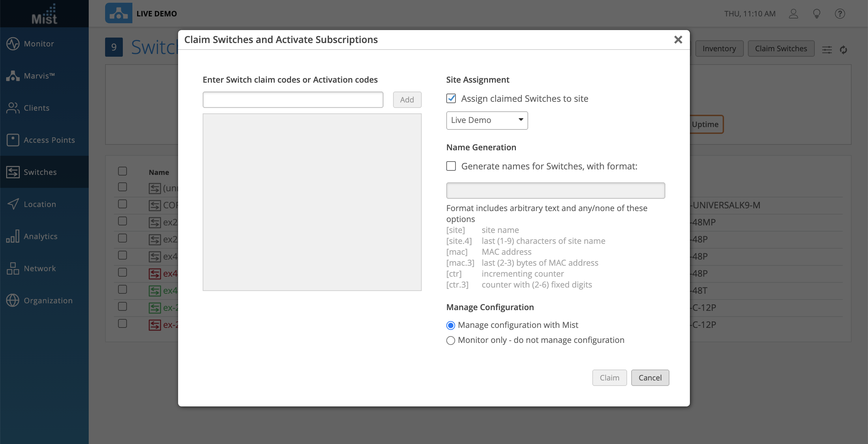Select Switches in the sidebar menu
Image resolution: width=868 pixels, height=444 pixels.
point(40,172)
